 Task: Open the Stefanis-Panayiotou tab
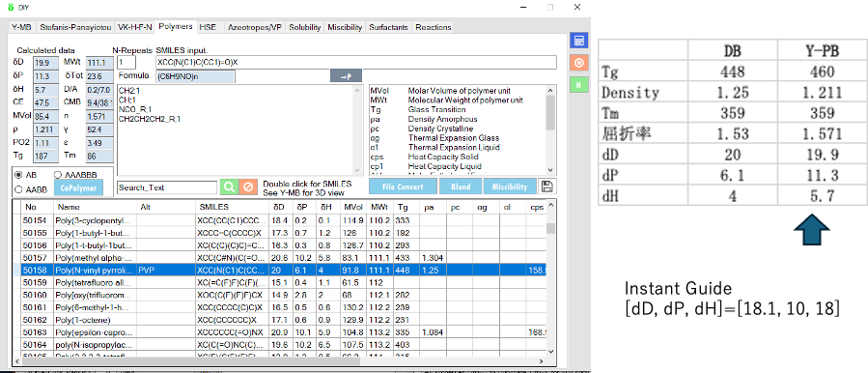[75, 27]
